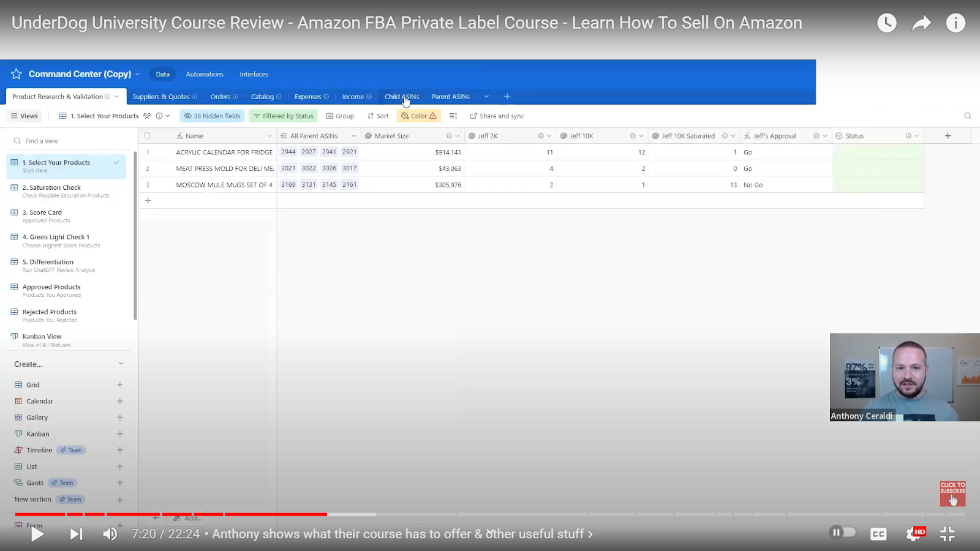Expand the tables list chevron
Viewport: 980px width, 551px height.
pyautogui.click(x=486, y=97)
